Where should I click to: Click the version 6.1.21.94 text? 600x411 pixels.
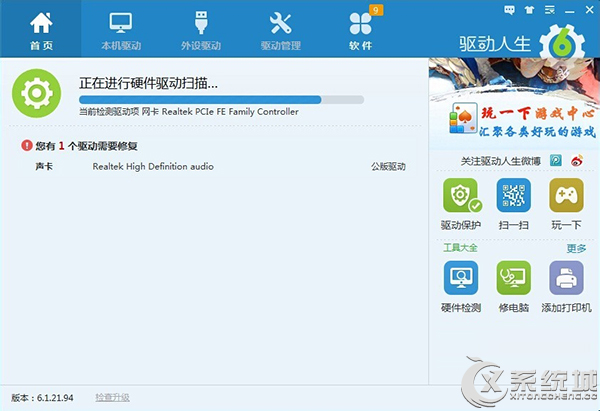click(42, 398)
